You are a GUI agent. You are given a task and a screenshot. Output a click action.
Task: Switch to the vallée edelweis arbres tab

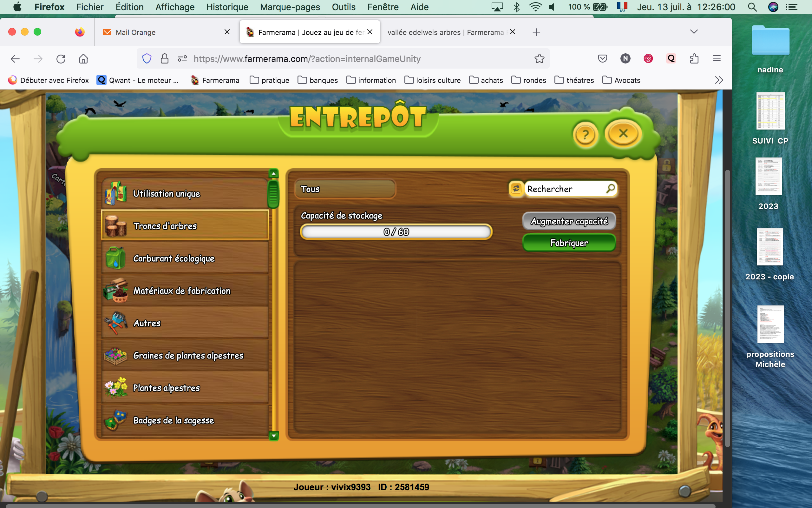click(x=452, y=32)
